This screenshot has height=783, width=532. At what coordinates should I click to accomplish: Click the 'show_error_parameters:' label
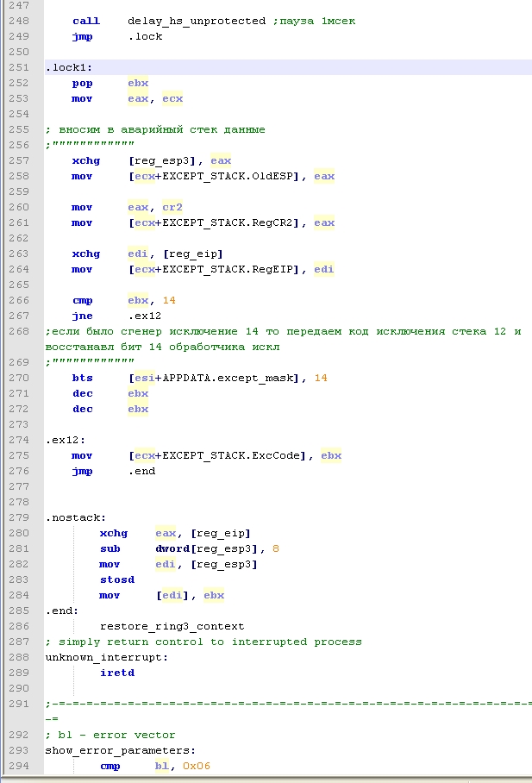point(121,750)
